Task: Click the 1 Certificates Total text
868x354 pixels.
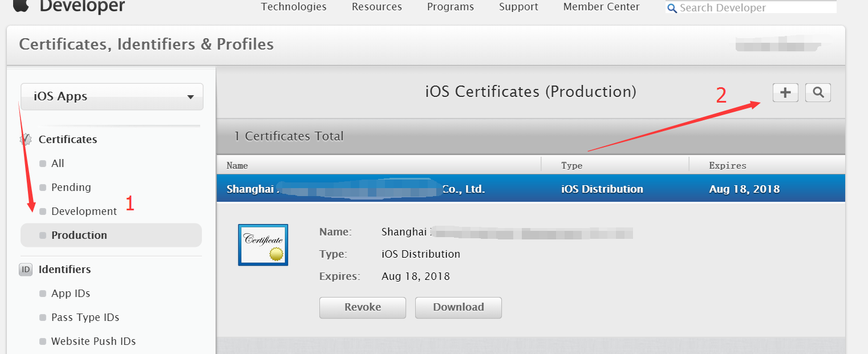Action: (x=289, y=136)
